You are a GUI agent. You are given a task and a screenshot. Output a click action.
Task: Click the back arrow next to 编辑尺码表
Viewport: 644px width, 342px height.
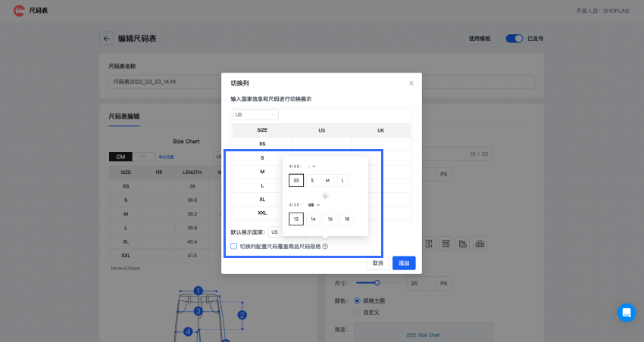106,39
